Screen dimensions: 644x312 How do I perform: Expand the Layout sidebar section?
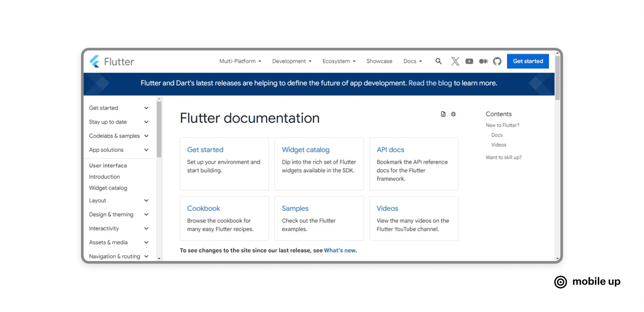[x=146, y=200]
